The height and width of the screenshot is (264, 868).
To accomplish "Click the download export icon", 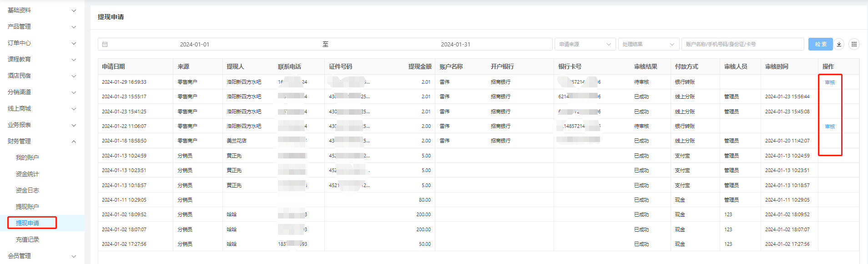I will [x=839, y=44].
